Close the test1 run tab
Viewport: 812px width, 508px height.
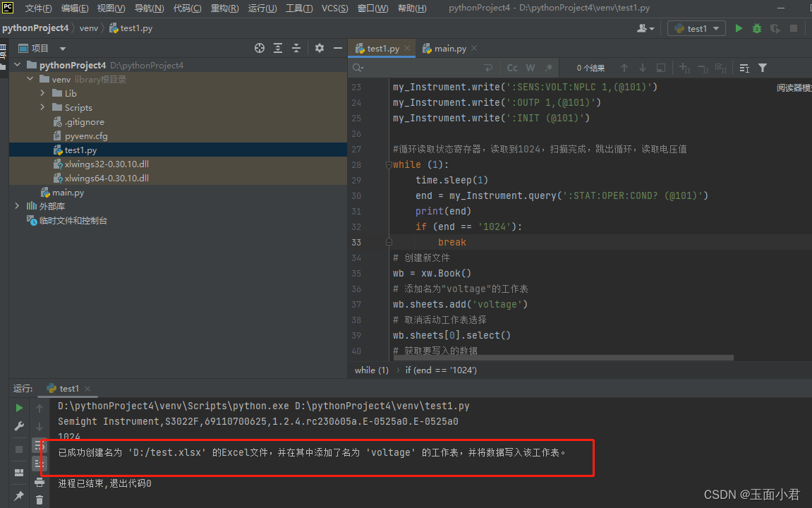tap(87, 388)
